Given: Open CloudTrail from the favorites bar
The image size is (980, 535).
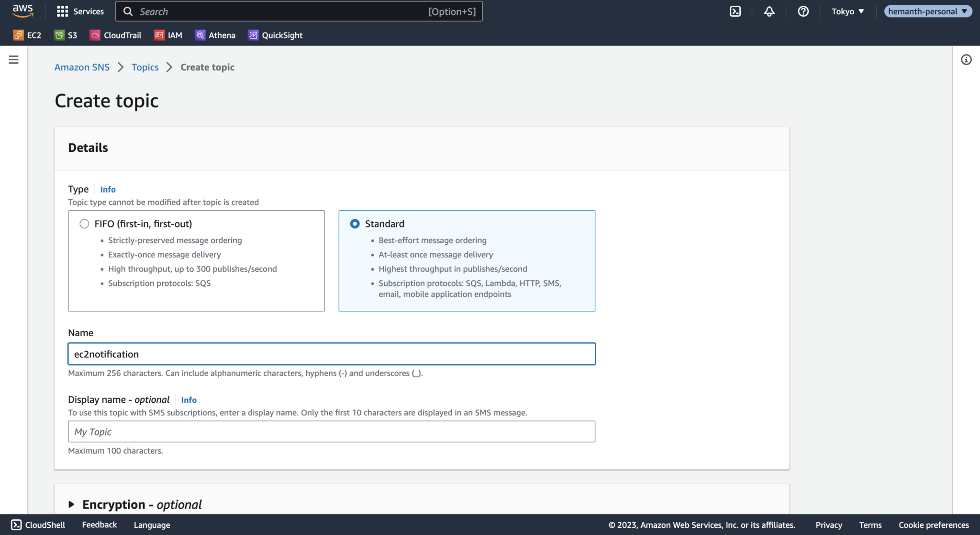Looking at the screenshot, I should 115,35.
